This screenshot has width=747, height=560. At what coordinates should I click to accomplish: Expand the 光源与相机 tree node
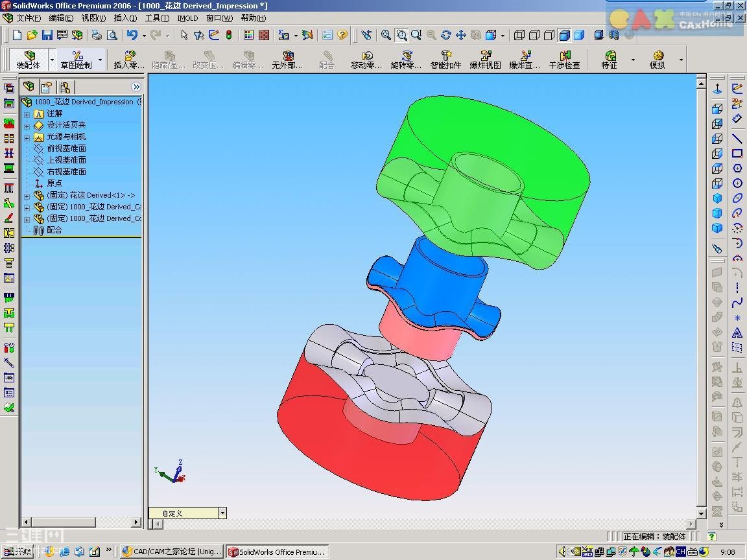tap(27, 137)
